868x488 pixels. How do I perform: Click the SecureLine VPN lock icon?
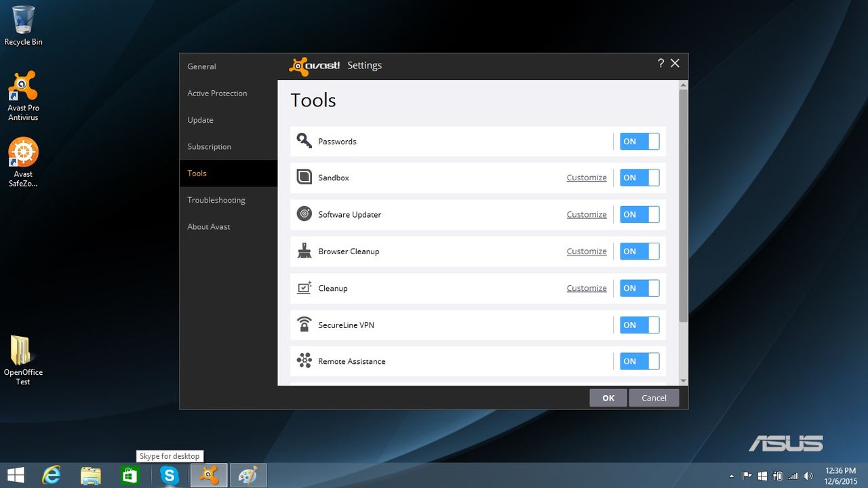coord(304,325)
